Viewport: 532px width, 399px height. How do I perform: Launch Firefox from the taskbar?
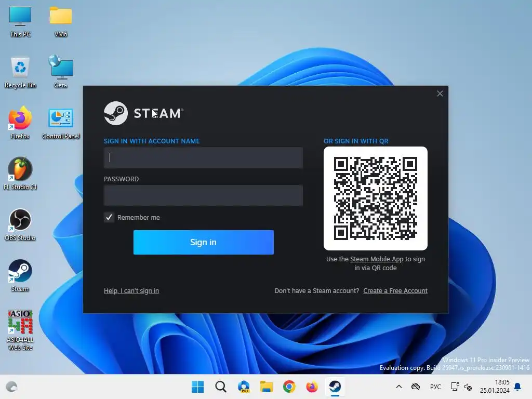tap(312, 387)
